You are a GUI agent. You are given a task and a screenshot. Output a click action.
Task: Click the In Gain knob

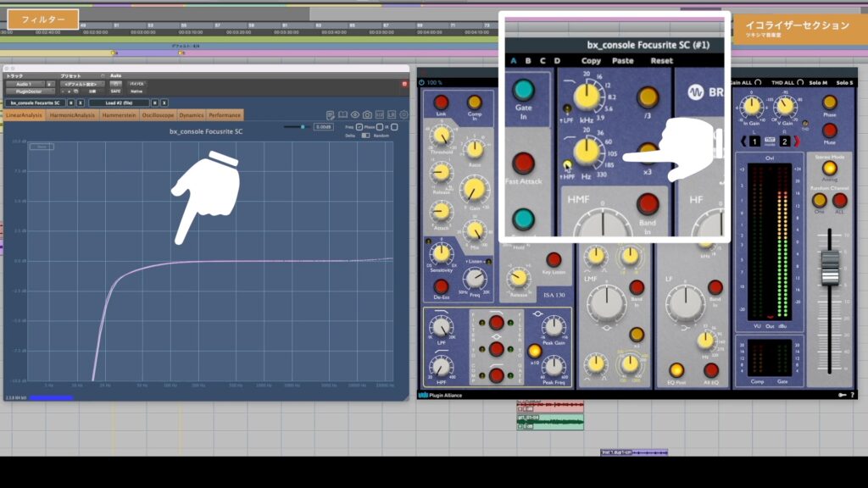click(751, 106)
